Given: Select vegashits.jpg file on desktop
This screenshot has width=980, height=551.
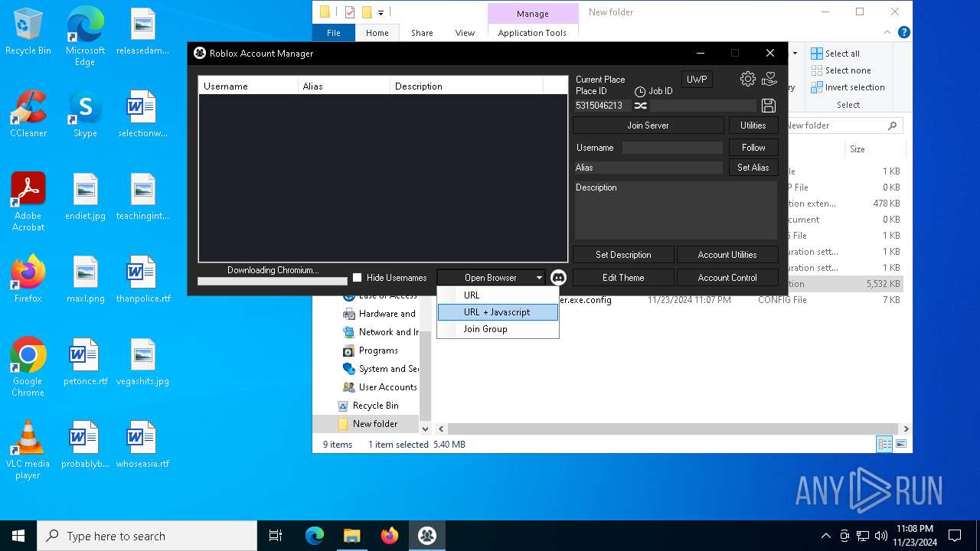Looking at the screenshot, I should pyautogui.click(x=142, y=362).
